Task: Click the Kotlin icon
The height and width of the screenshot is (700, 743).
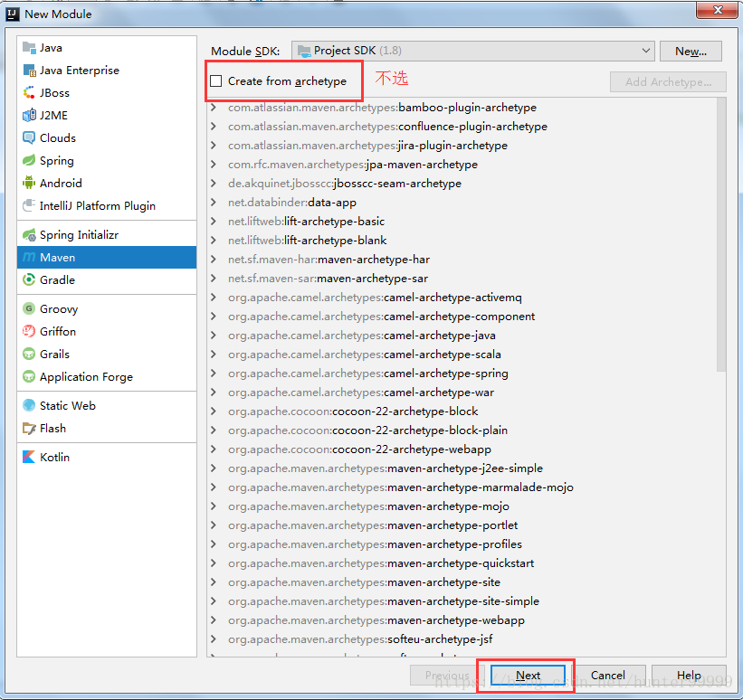Action: pyautogui.click(x=29, y=457)
